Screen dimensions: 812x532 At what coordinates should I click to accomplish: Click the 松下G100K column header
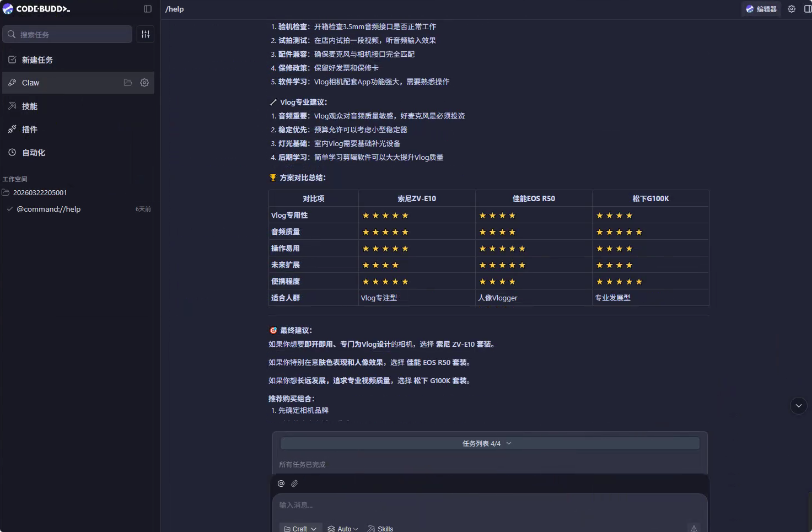coord(650,198)
